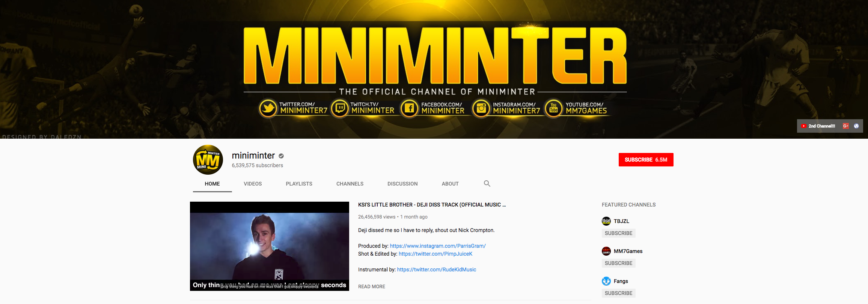868x304 pixels.
Task: Subscribe to the TBJZL channel
Action: tap(618, 233)
